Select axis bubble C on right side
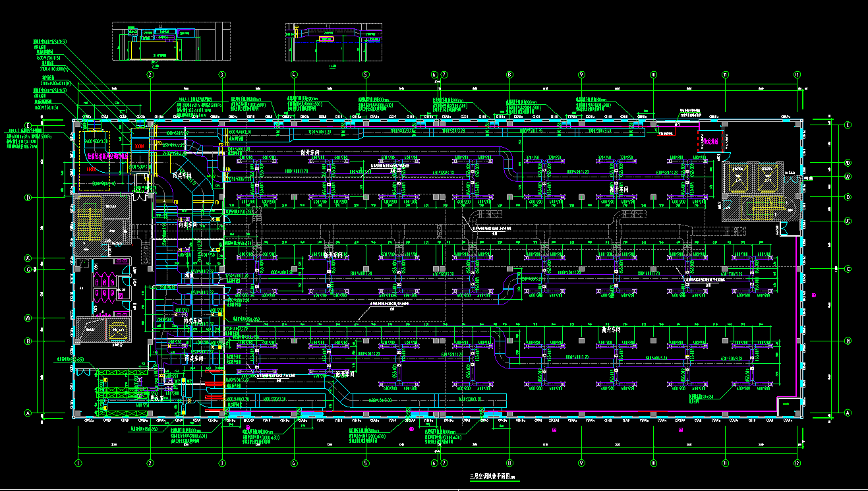The image size is (868, 491). [848, 269]
